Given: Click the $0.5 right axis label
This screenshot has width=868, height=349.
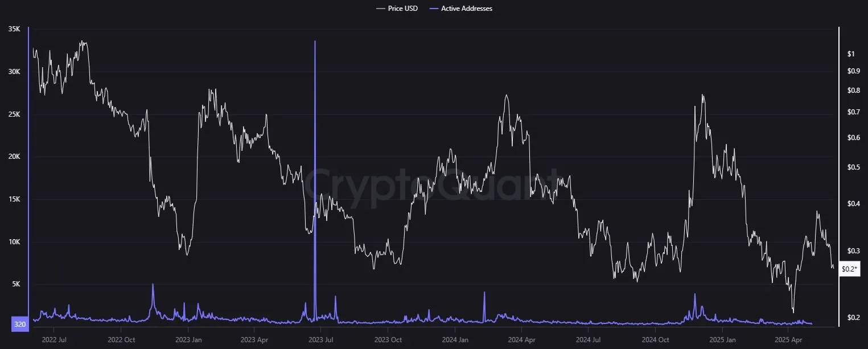Looking at the screenshot, I should click(x=854, y=167).
